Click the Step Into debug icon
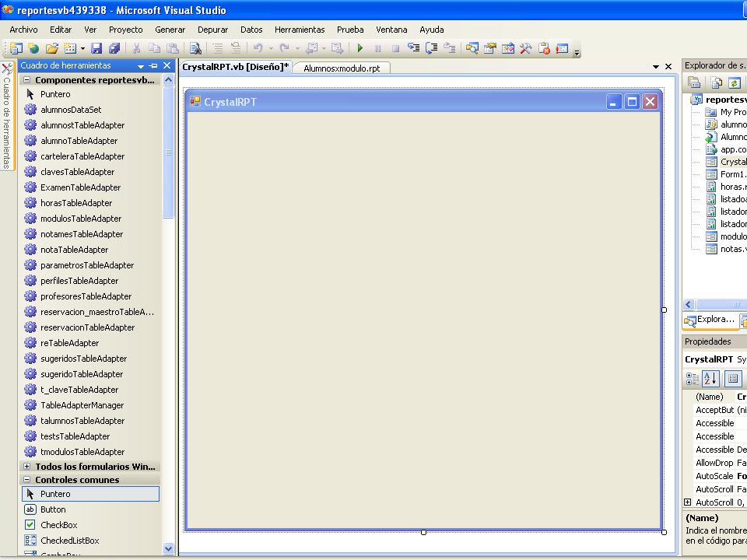Viewport: 747px width, 560px height. pyautogui.click(x=413, y=48)
